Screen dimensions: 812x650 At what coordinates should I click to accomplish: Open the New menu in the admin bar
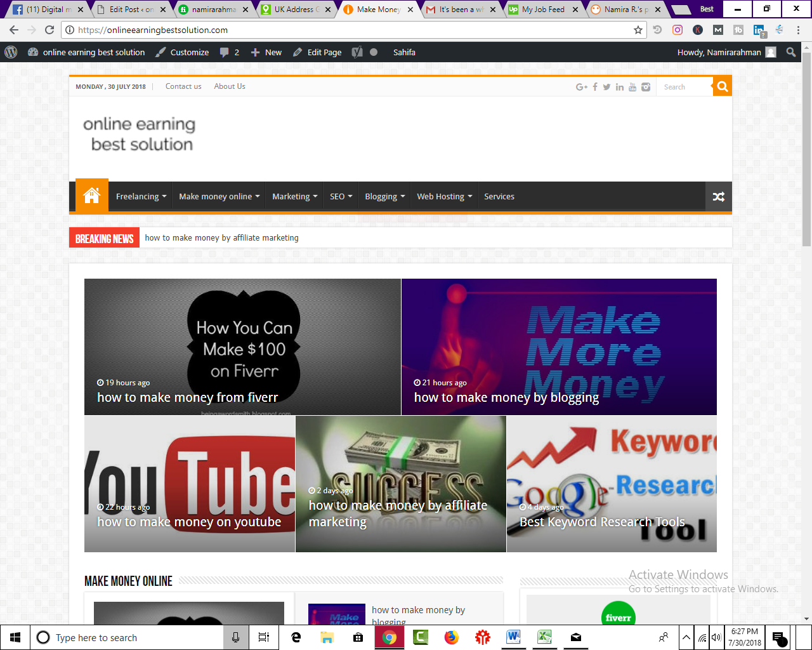point(266,52)
